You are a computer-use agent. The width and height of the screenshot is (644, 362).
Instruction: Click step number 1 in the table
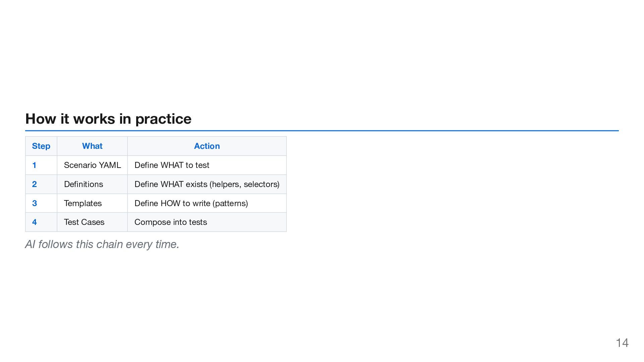click(x=34, y=165)
